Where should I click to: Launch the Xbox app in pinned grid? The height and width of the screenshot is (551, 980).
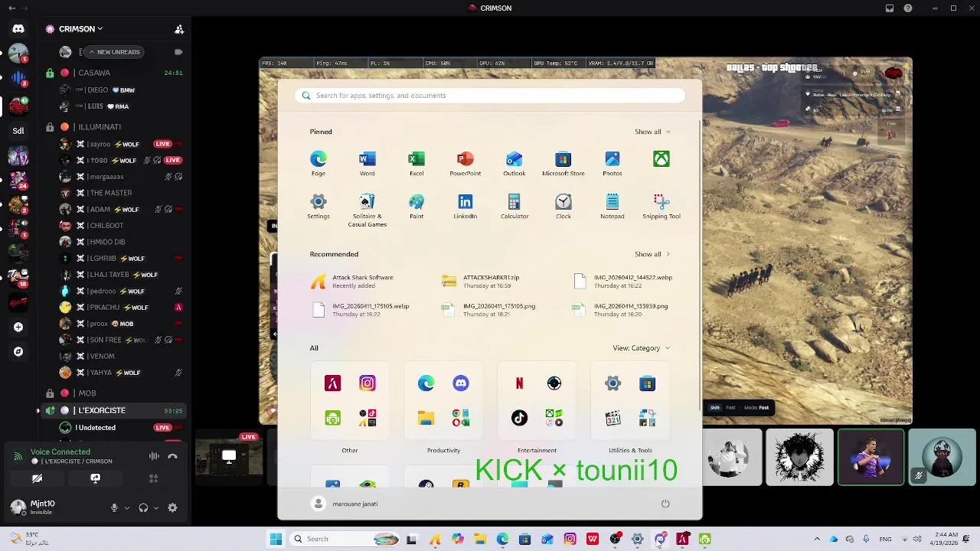click(x=661, y=159)
